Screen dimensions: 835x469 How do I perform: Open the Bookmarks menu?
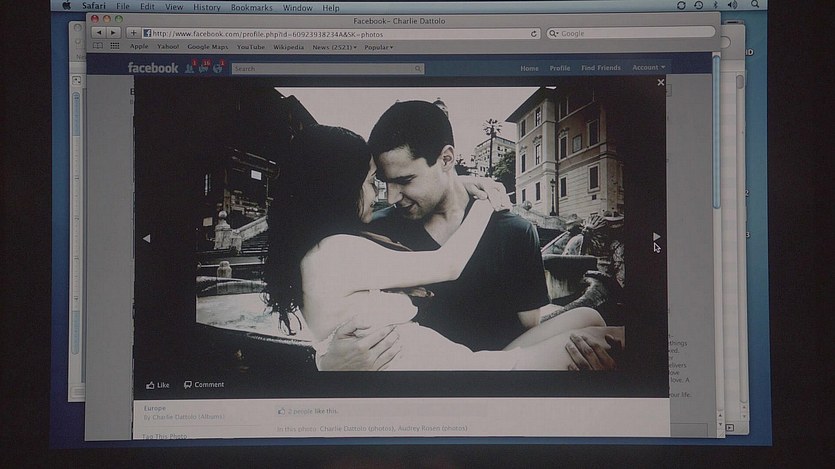click(251, 8)
